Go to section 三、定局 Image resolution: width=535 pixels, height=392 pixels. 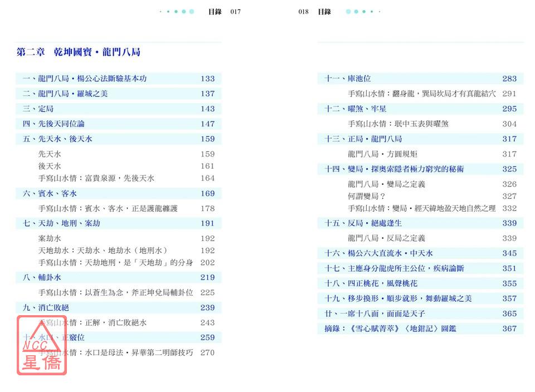pos(38,109)
